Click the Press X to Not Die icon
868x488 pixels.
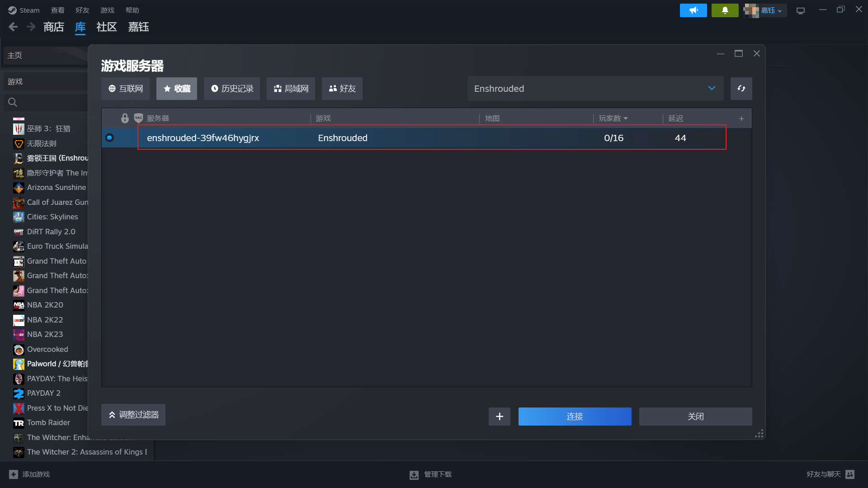(19, 408)
